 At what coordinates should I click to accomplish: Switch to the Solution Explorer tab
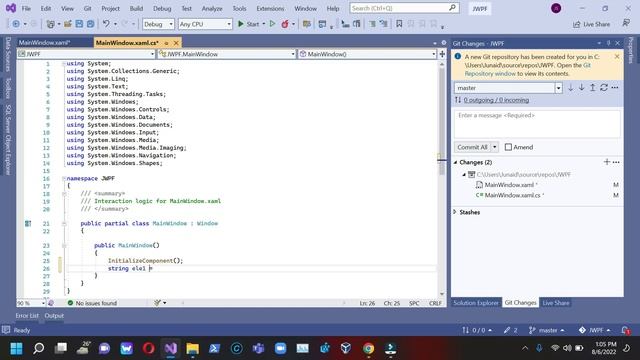tap(476, 303)
